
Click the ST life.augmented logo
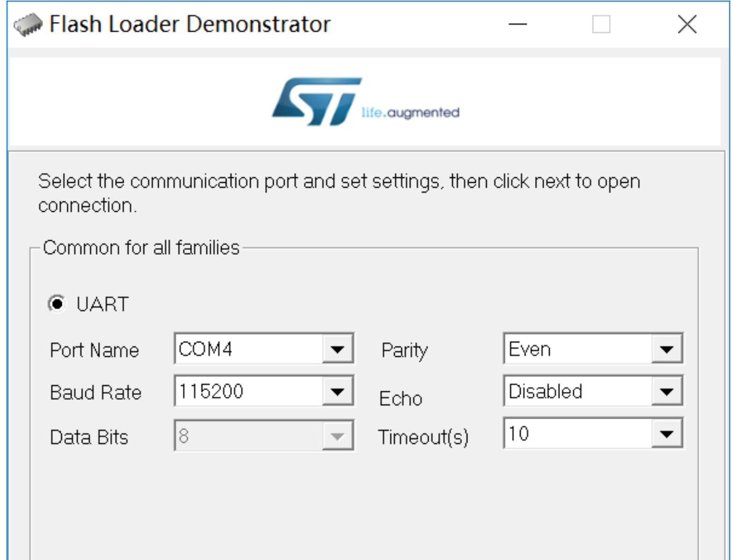366,102
